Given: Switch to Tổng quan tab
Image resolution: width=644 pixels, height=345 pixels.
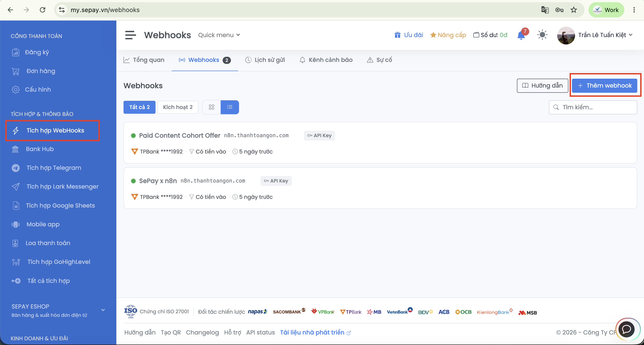Looking at the screenshot, I should pyautogui.click(x=144, y=60).
